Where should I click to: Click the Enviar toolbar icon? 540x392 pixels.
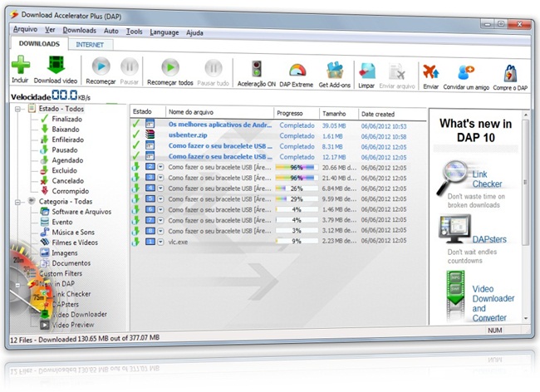coord(430,71)
